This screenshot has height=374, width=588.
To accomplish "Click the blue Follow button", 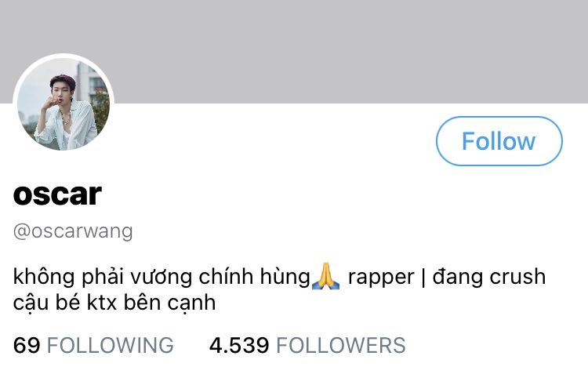I will pos(499,141).
